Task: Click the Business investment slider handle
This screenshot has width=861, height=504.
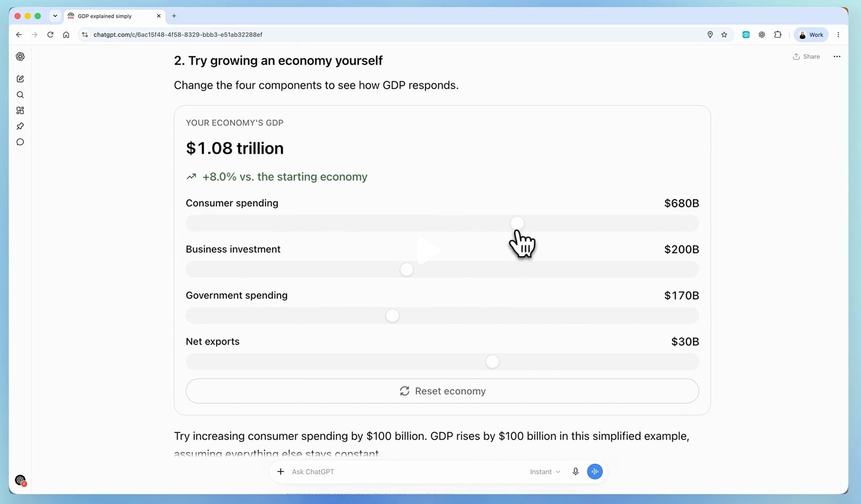Action: click(x=406, y=269)
